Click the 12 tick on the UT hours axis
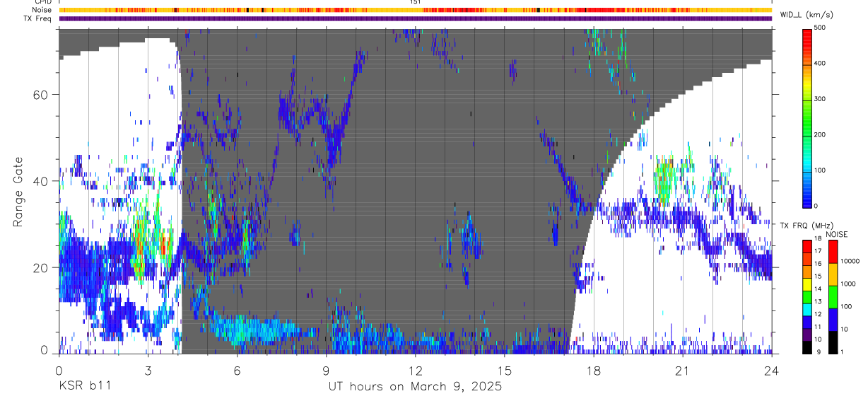This screenshot has height=401, width=868. pyautogui.click(x=416, y=369)
